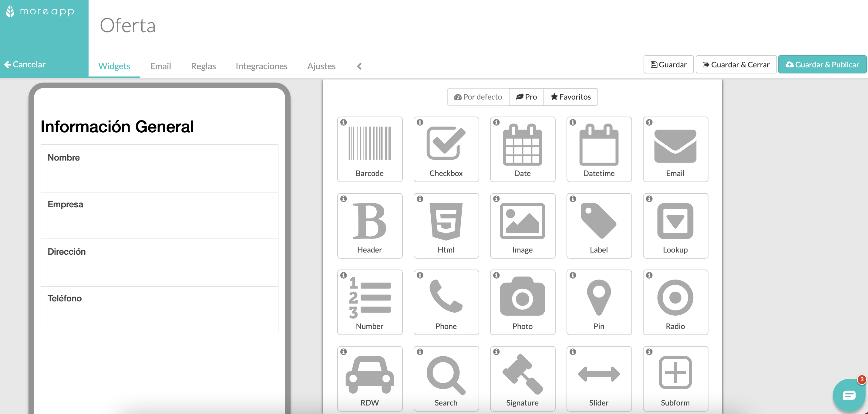Expand the collapsed sidebar panel
The width and height of the screenshot is (868, 414).
[x=359, y=66]
